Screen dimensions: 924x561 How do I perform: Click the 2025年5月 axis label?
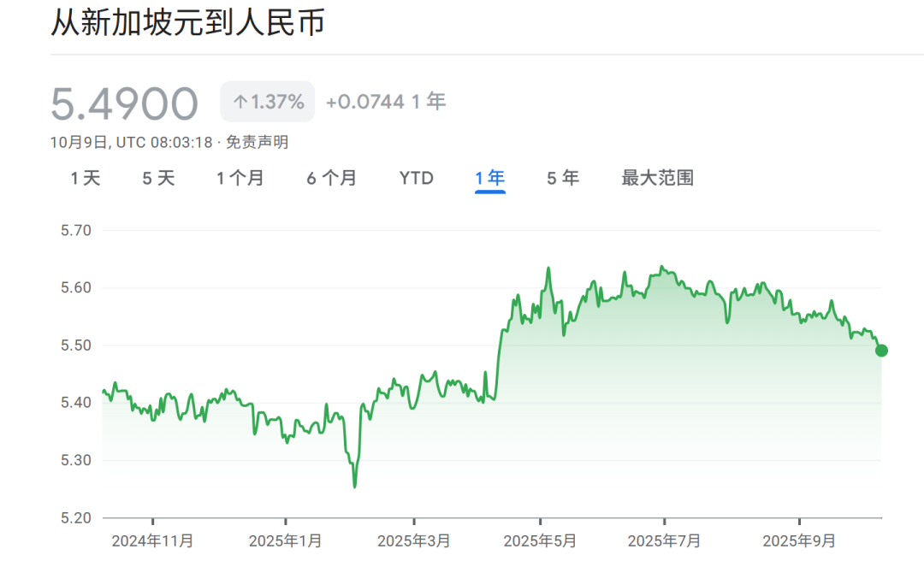click(540, 540)
